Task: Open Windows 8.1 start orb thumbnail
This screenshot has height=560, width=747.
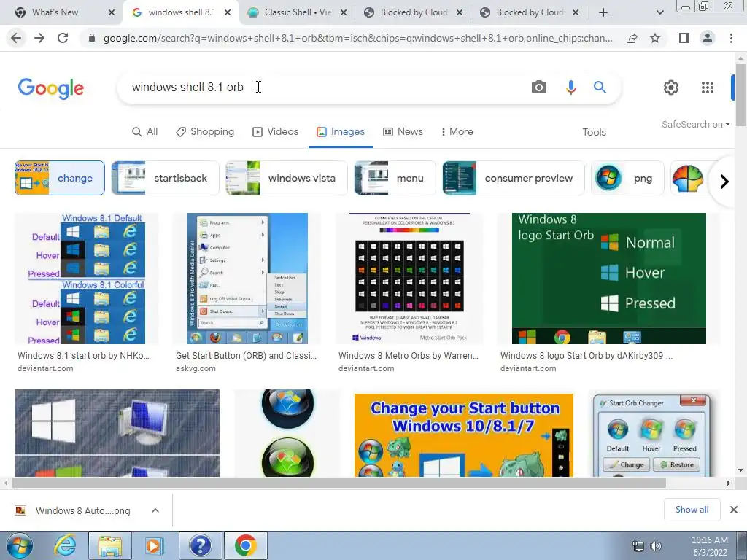Action: click(86, 279)
